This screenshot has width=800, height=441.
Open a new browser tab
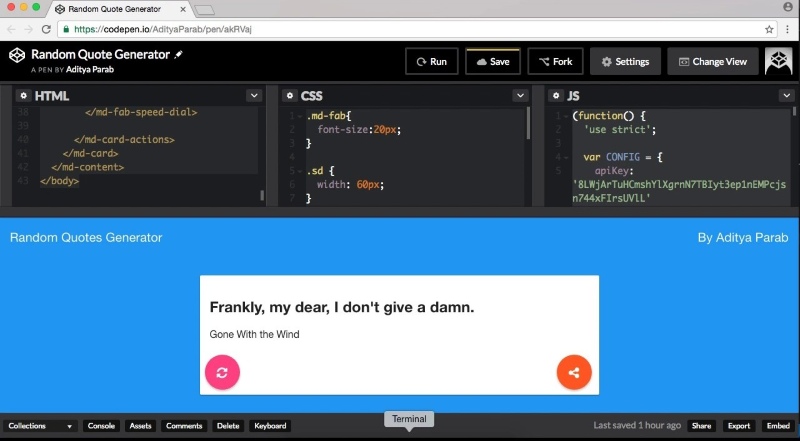click(x=205, y=10)
